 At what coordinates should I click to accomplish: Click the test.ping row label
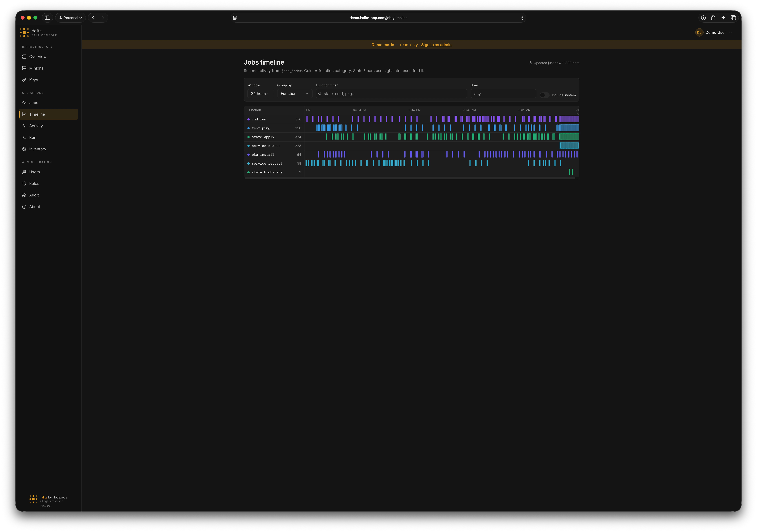(261, 128)
